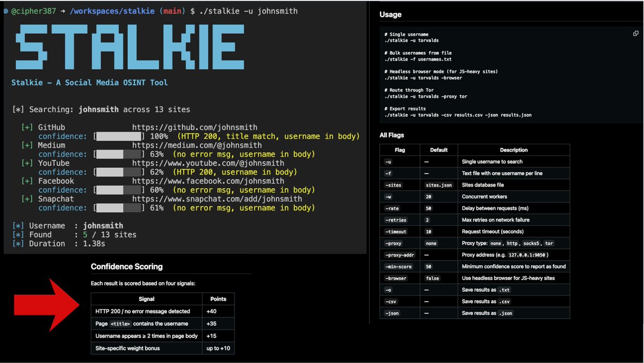
Task: Click the "Stalkie – A Social Media OSINT Tool" line
Action: pyautogui.click(x=90, y=83)
